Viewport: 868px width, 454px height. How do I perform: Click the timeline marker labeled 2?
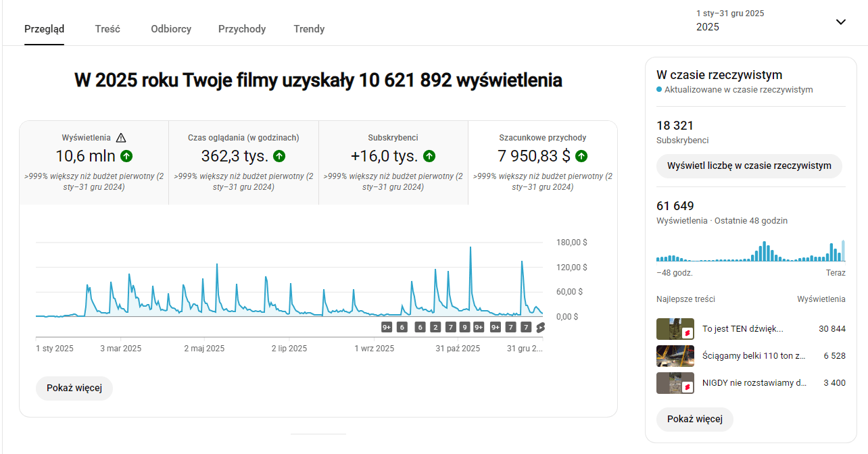click(435, 328)
